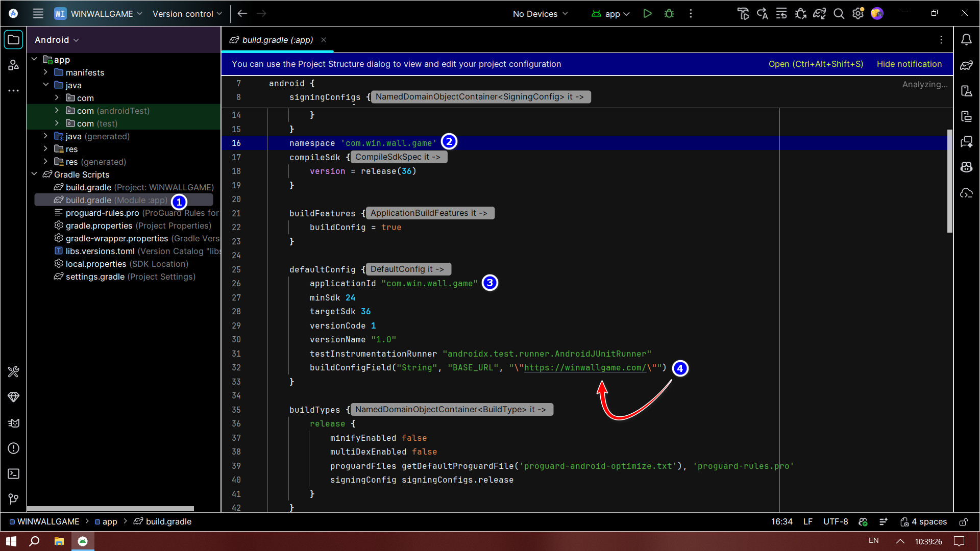Open the Notifications bell panel
This screenshot has width=980, height=551.
(x=966, y=39)
